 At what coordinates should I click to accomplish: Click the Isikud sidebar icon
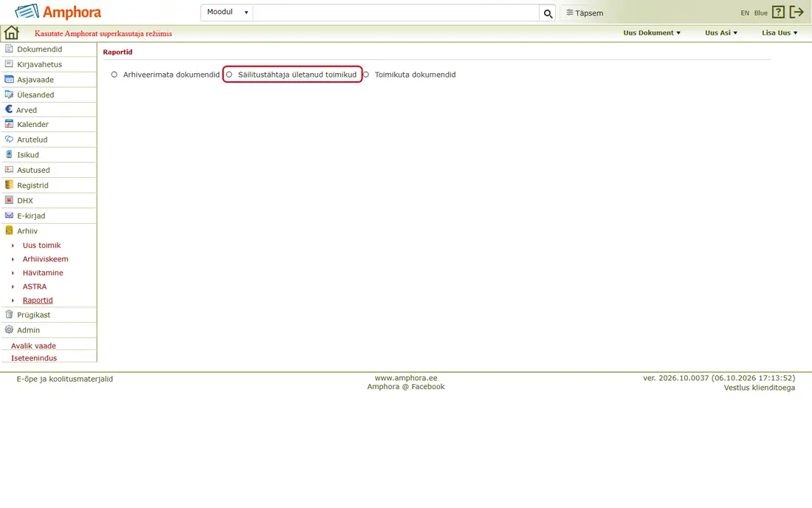9,154
